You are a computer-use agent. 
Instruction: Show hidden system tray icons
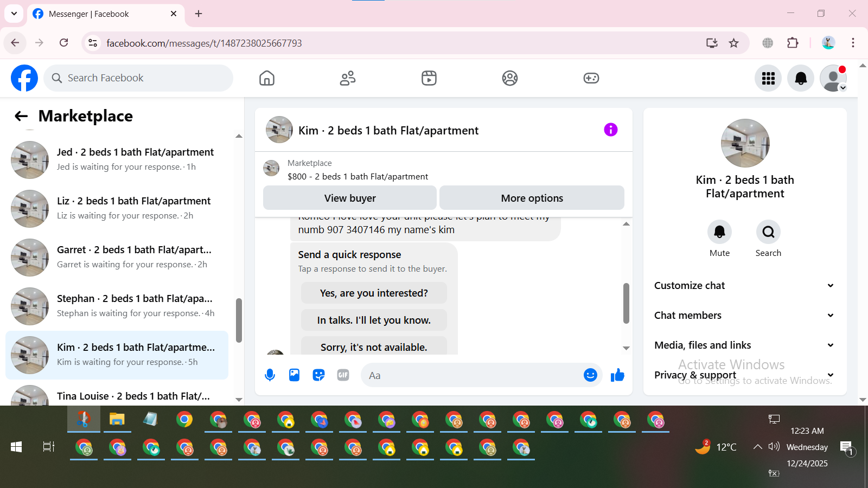coord(757,447)
